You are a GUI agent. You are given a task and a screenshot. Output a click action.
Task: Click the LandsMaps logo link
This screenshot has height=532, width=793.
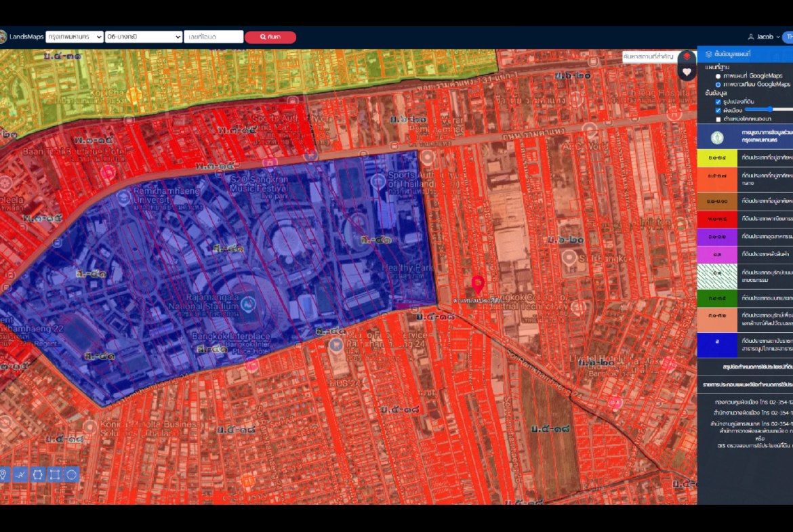(26, 37)
